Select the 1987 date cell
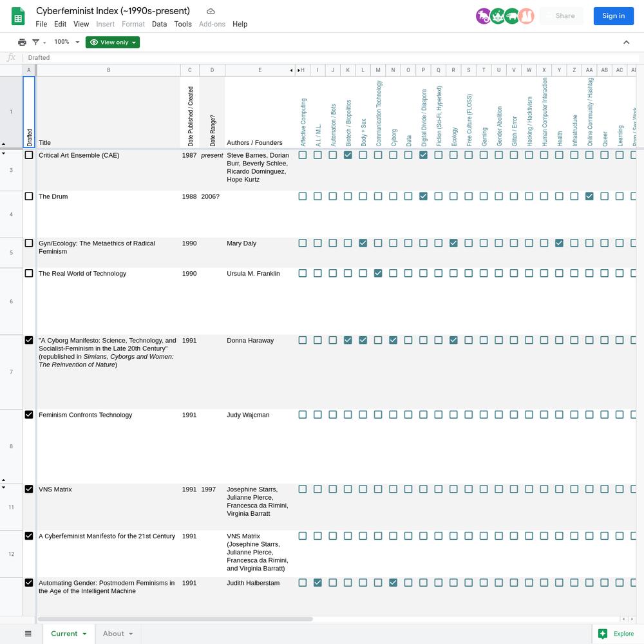This screenshot has width=644, height=644. (190, 170)
